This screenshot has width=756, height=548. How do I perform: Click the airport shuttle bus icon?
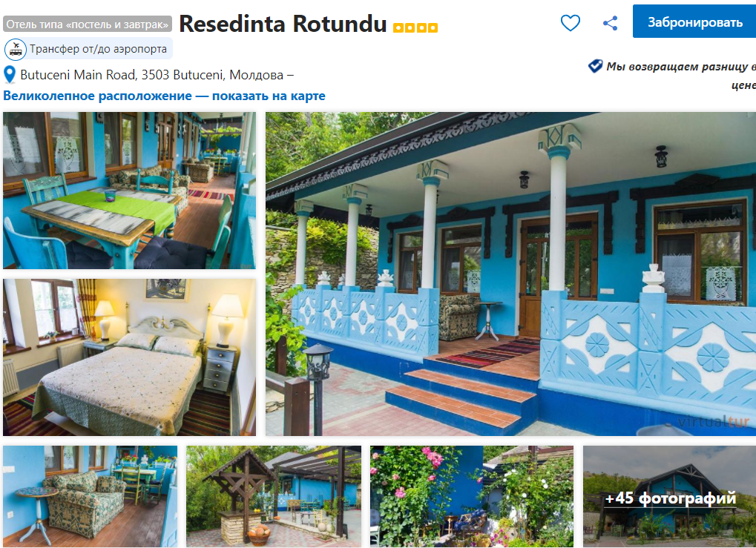(16, 49)
